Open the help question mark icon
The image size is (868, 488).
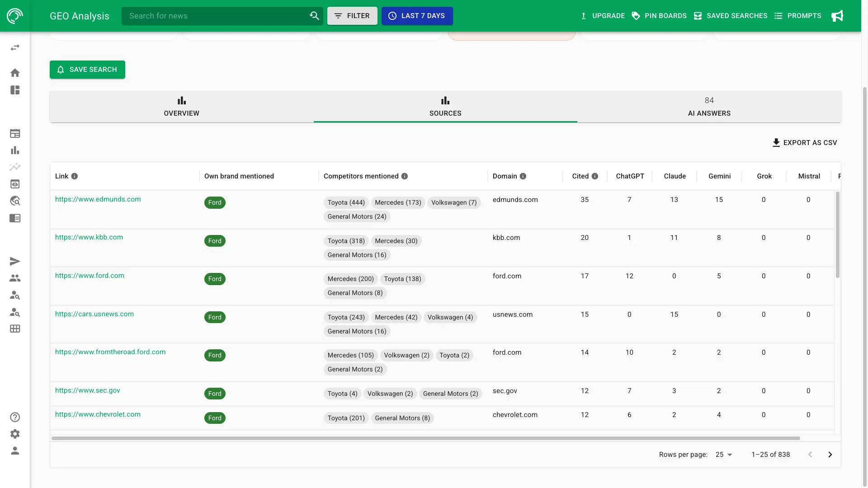point(15,417)
